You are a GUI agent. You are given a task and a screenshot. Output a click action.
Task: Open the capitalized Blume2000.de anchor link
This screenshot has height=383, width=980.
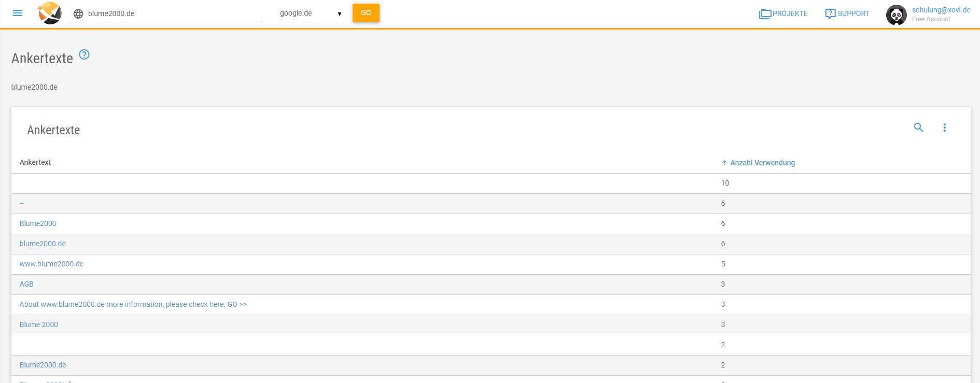pos(43,365)
